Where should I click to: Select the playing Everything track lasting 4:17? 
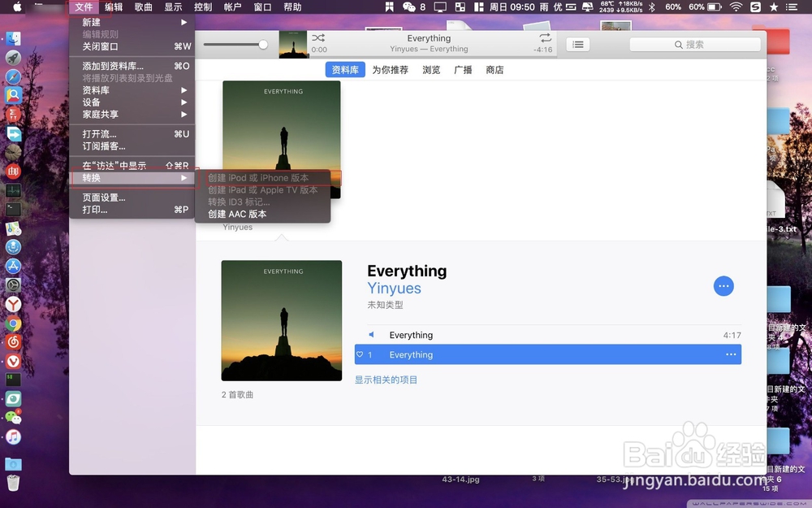tap(548, 335)
